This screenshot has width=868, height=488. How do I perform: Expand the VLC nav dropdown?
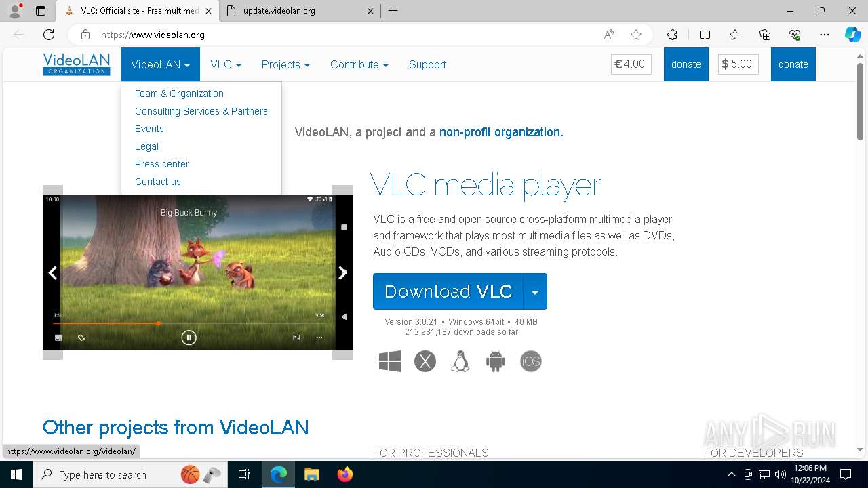pyautogui.click(x=226, y=64)
